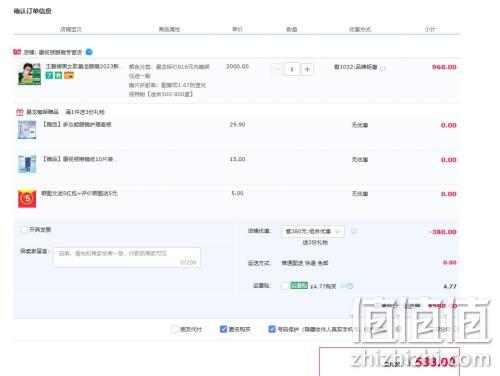Click the unit price 2000.00

[x=237, y=66]
